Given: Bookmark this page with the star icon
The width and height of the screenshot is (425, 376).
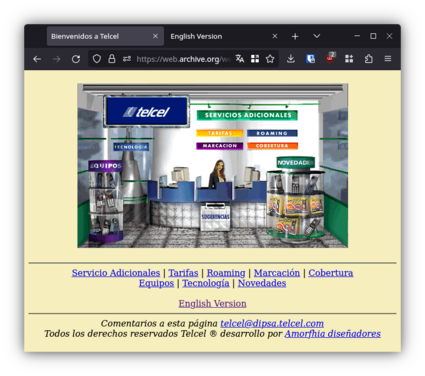Looking at the screenshot, I should tap(270, 59).
